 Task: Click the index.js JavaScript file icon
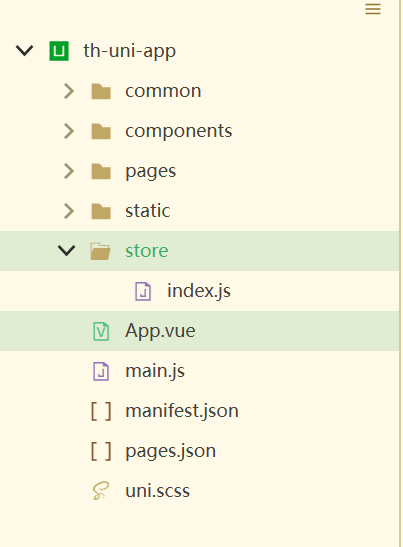point(143,291)
